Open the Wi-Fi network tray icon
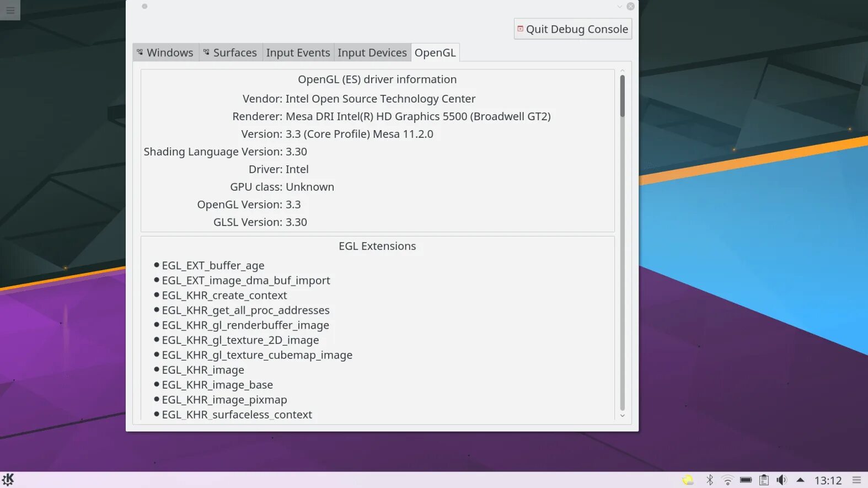Screen dimensions: 868x488 click(728, 480)
